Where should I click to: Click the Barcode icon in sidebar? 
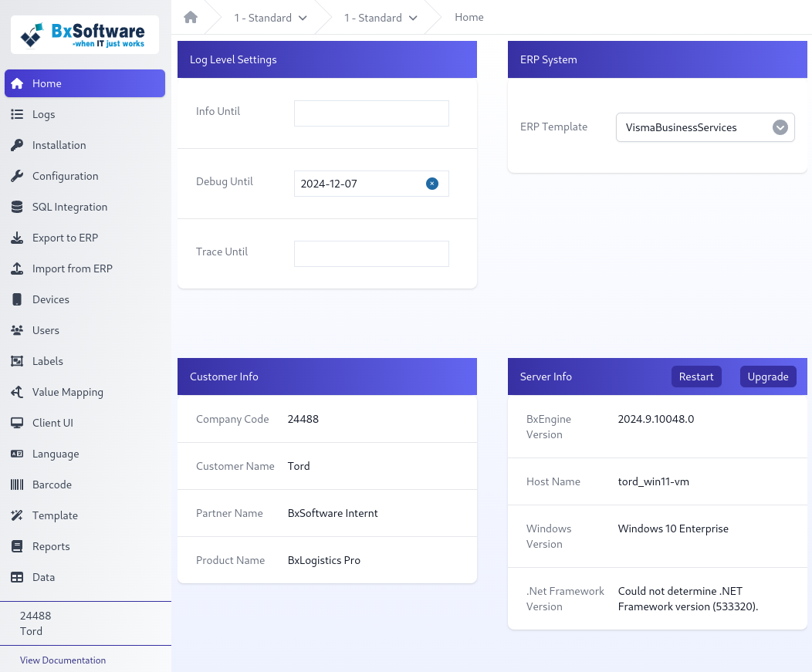(x=17, y=485)
